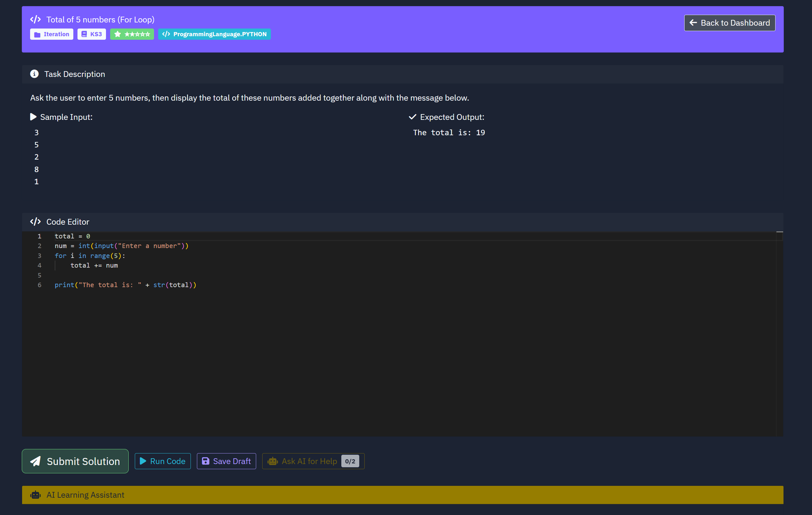Click the robot icon on Ask AI for Help
Screen dimensions: 812x515
coord(272,461)
